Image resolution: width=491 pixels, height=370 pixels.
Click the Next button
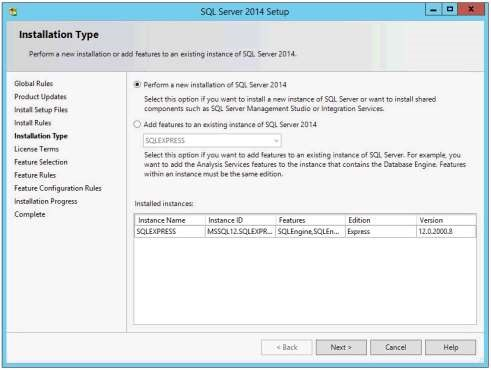(x=341, y=347)
